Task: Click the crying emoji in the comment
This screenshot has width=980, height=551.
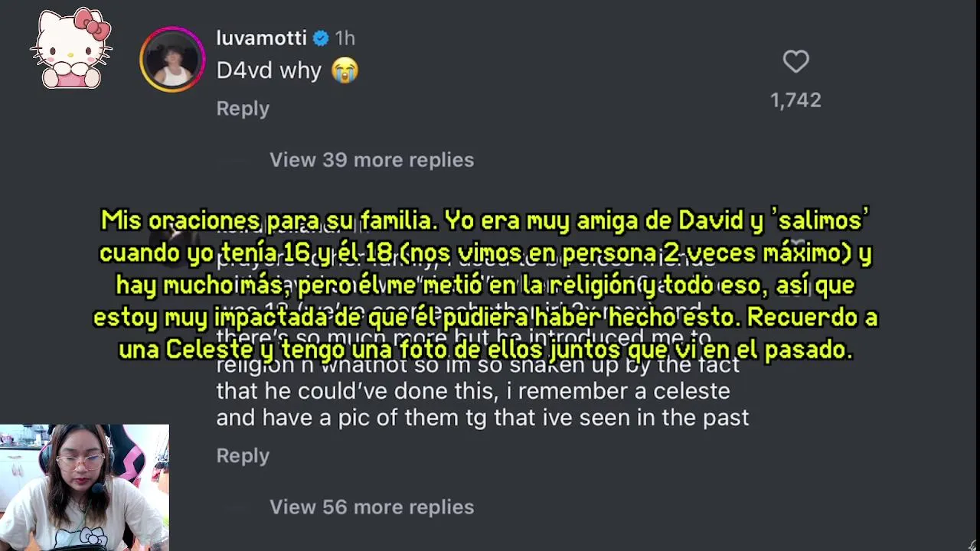Action: (345, 70)
